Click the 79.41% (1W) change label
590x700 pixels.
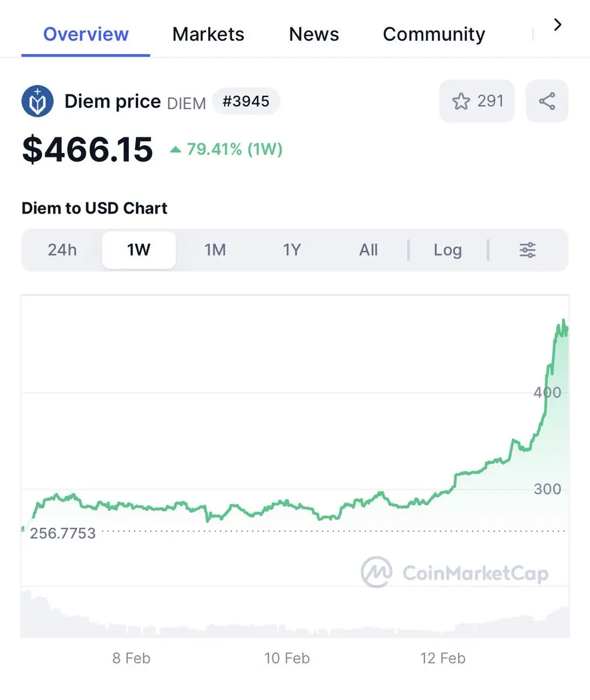pos(234,149)
